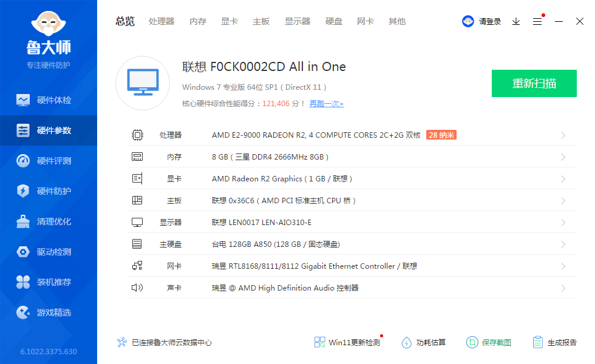
Task: Switch to the top 显示器 tab
Action: click(297, 21)
